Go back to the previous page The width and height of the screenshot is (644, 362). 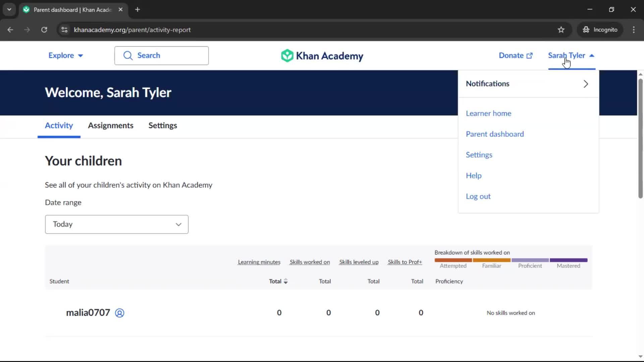coord(10,30)
